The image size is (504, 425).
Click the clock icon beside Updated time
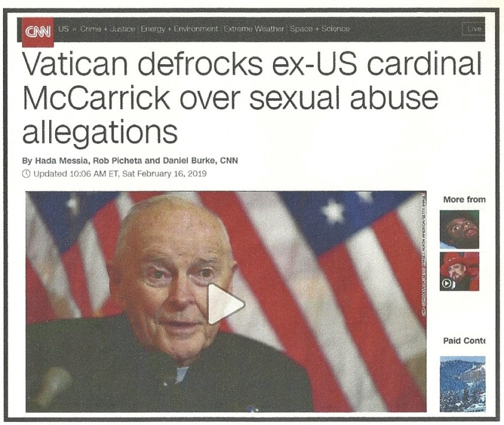click(x=26, y=174)
